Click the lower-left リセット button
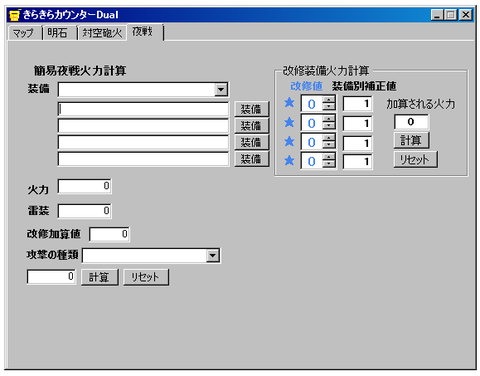480x376 pixels. pyautogui.click(x=146, y=277)
